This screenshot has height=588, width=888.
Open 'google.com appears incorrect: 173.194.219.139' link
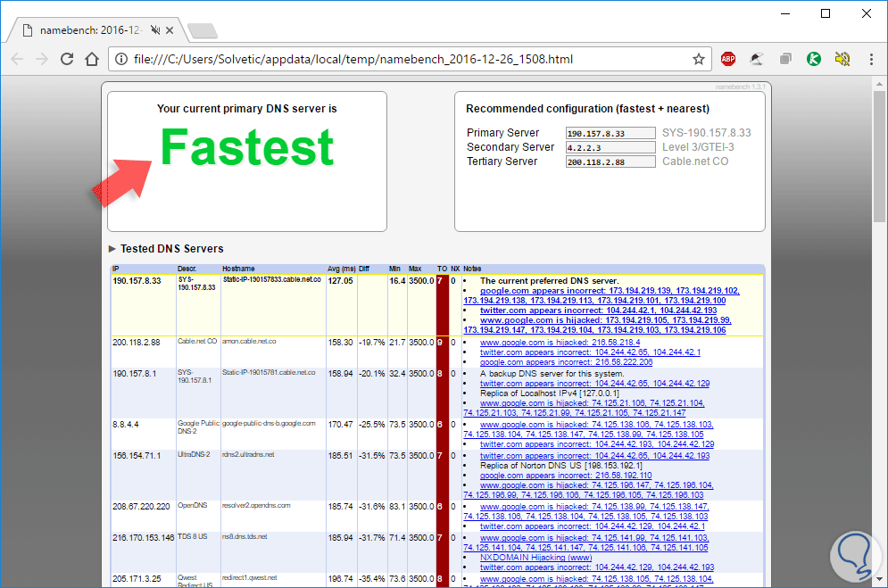click(x=602, y=295)
